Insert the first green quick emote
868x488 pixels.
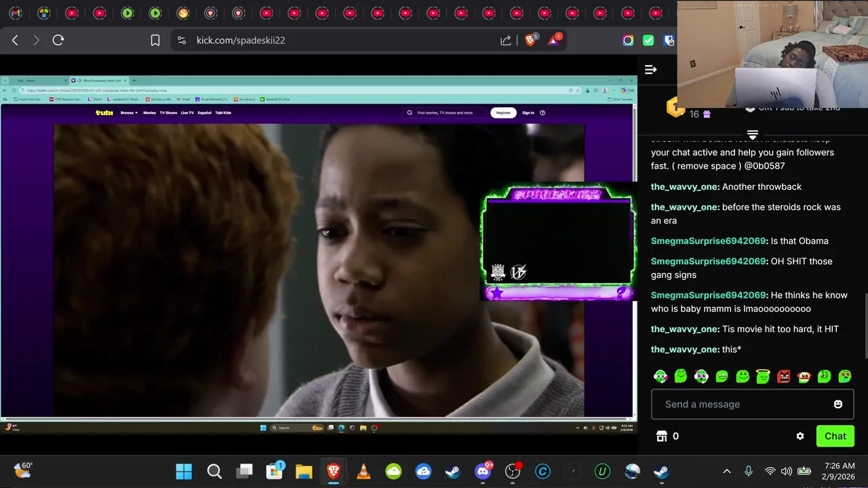(660, 376)
